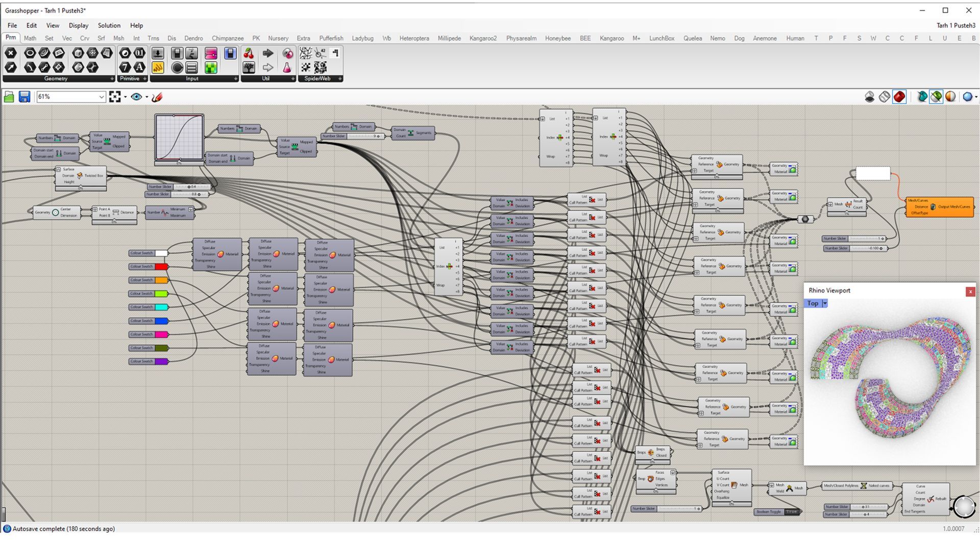This screenshot has height=540, width=980.
Task: Click the graph mapper curve box
Action: 179,137
